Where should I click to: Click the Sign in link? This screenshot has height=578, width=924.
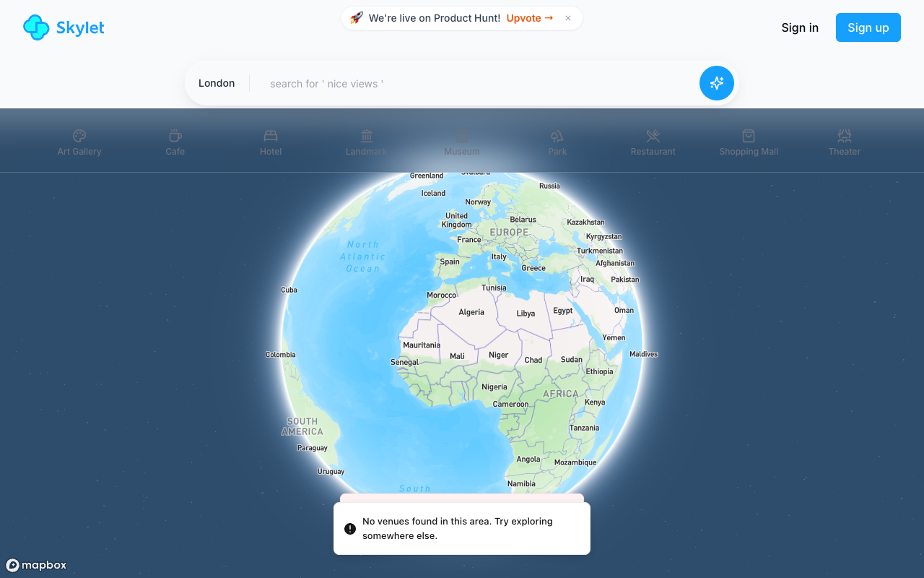(x=800, y=27)
